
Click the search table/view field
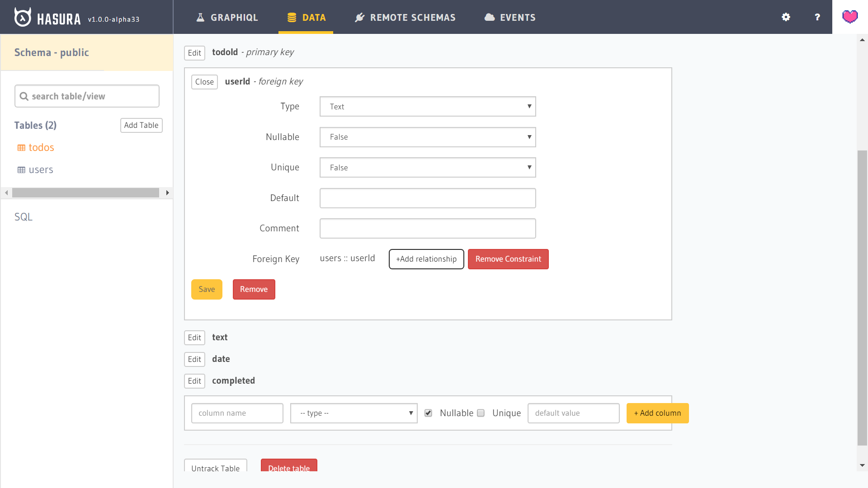coord(87,96)
